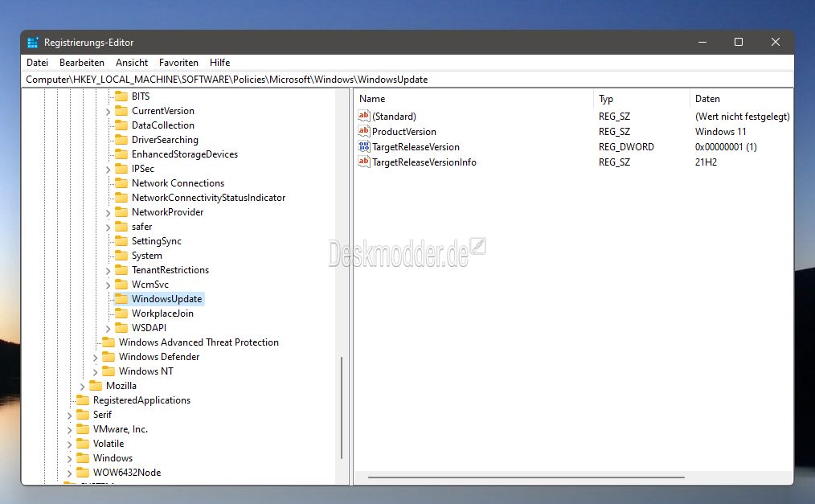Click the TargetReleaseVersion DWORD icon
The image size is (815, 504).
point(364,146)
